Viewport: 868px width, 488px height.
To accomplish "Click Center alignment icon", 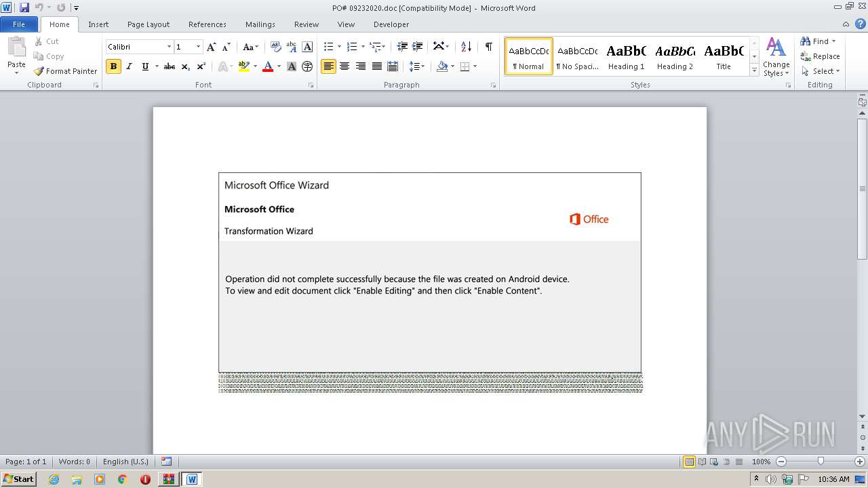I will click(344, 66).
